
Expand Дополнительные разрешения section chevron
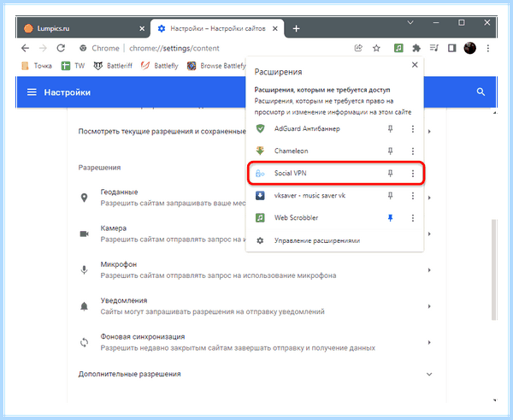tap(429, 374)
